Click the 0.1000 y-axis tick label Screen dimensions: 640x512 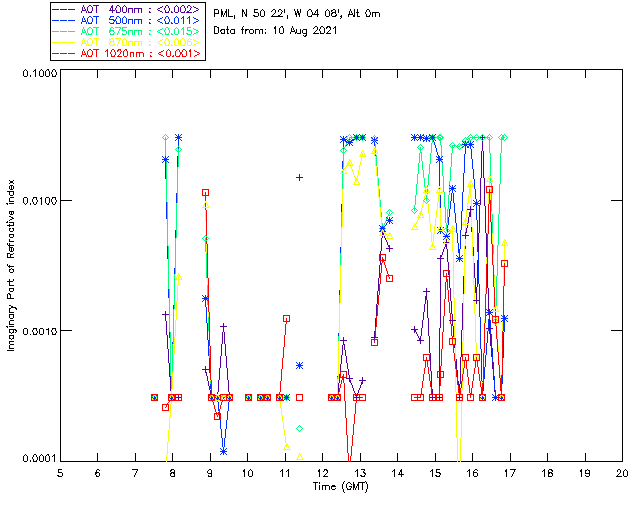38,72
